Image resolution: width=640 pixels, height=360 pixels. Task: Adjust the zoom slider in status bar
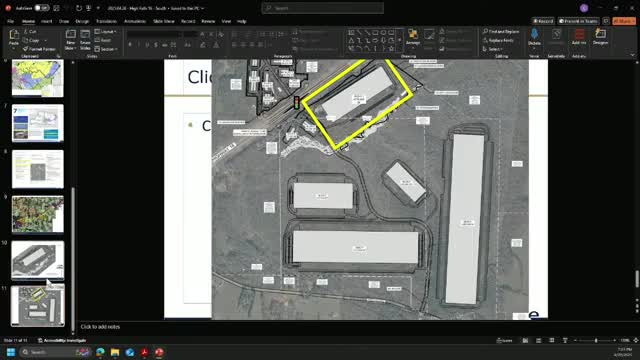(x=596, y=340)
